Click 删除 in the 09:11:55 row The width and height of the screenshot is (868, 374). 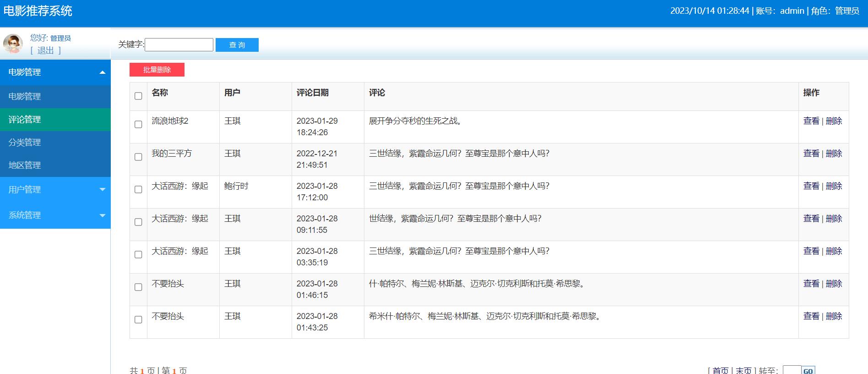(x=834, y=219)
